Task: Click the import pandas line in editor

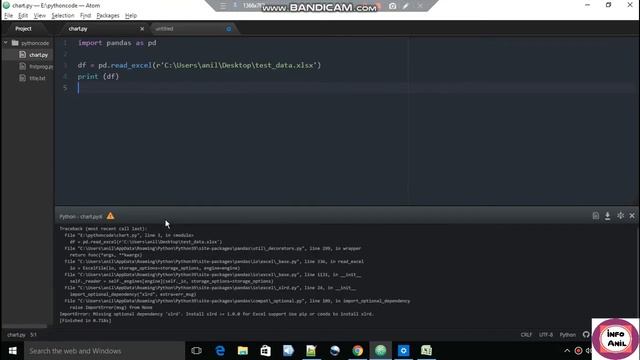Action: [117, 43]
